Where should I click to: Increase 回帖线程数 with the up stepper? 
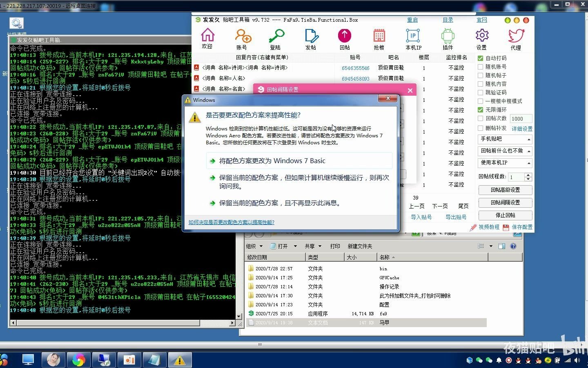528,175
